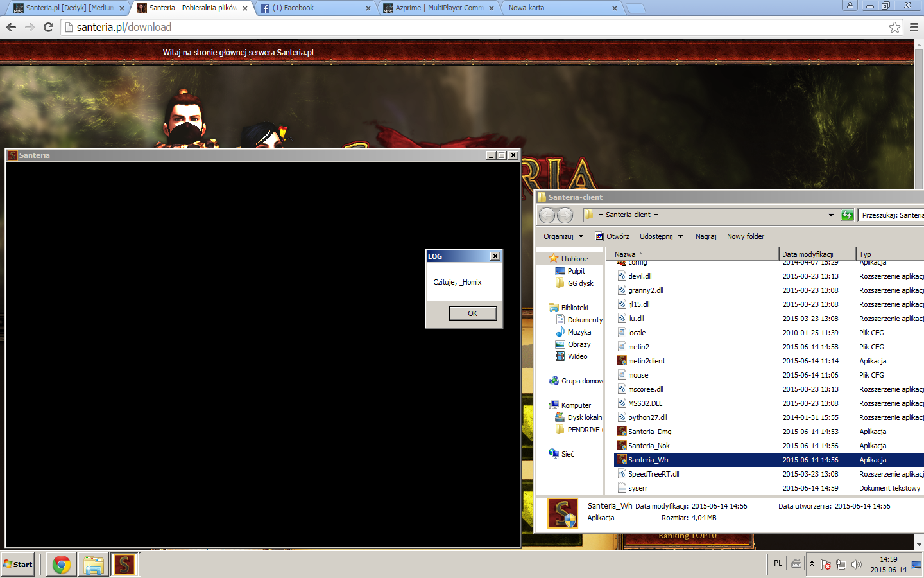Open Sieć in the navigation pane
This screenshot has height=578, width=924.
click(x=567, y=454)
